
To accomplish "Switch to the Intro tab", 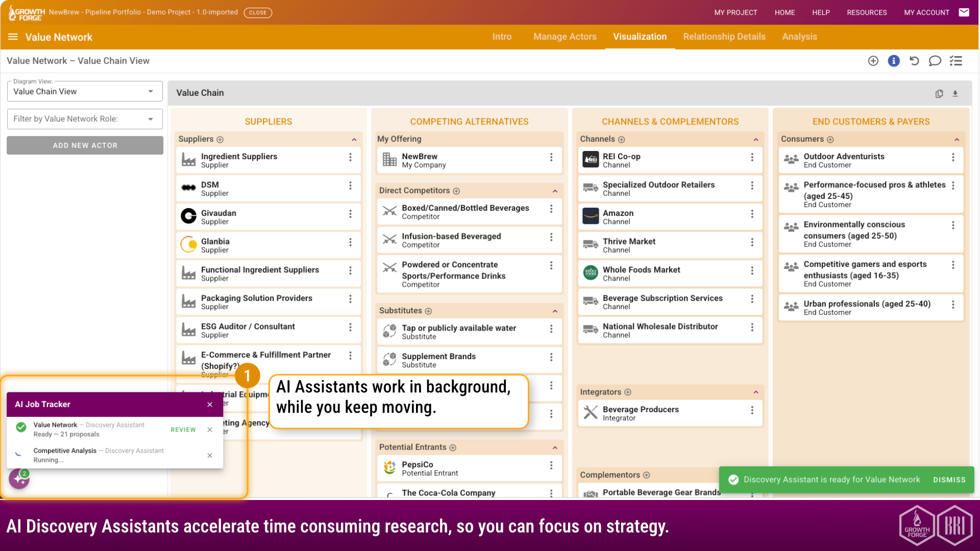I will coord(502,37).
